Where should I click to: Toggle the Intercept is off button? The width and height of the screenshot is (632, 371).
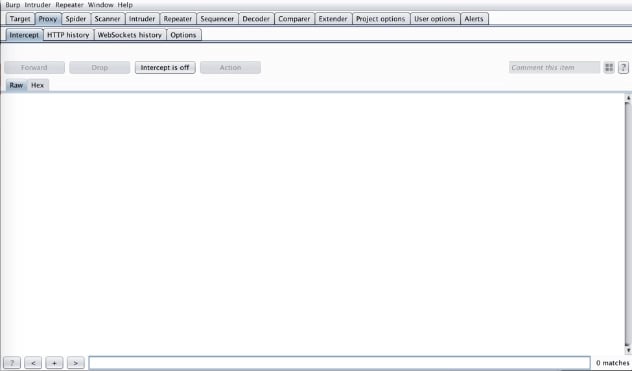[165, 67]
